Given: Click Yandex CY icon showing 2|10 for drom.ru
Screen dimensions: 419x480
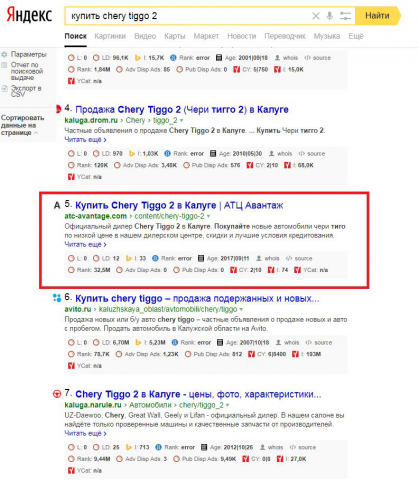Looking at the screenshot, I should (250, 165).
